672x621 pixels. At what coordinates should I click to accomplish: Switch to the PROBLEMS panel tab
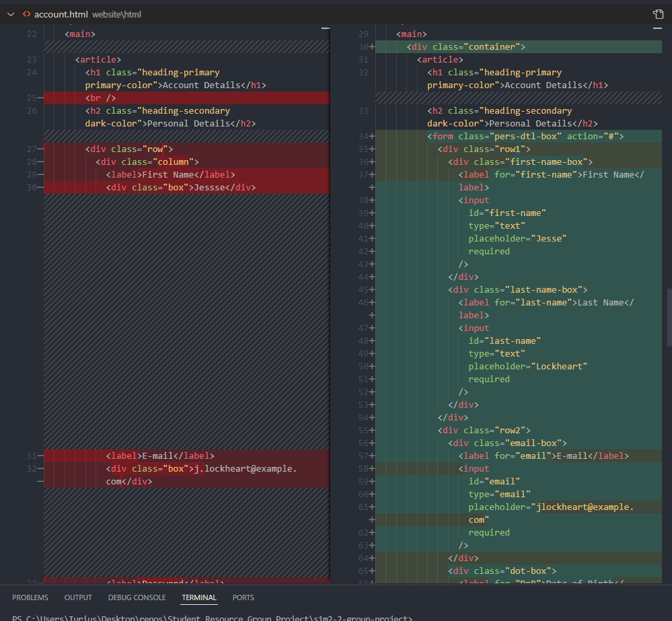click(x=30, y=597)
